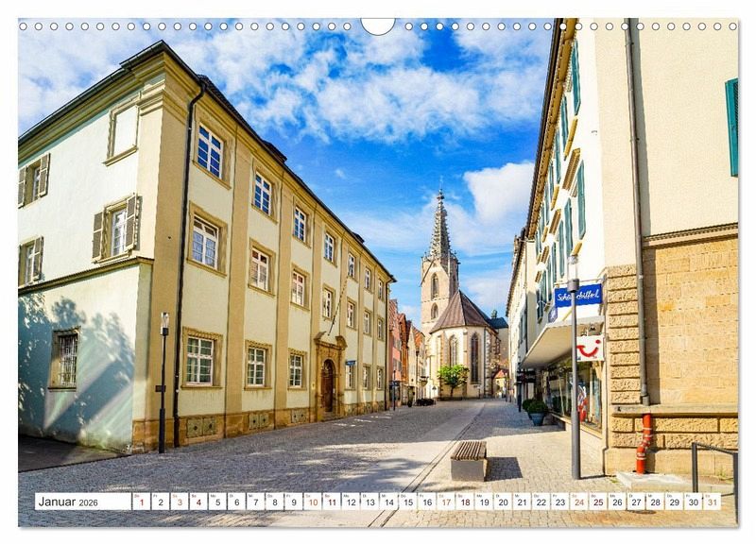This screenshot has width=756, height=545.
Task: Choose date 19 in the calendar strip
Action: pyautogui.click(x=484, y=502)
